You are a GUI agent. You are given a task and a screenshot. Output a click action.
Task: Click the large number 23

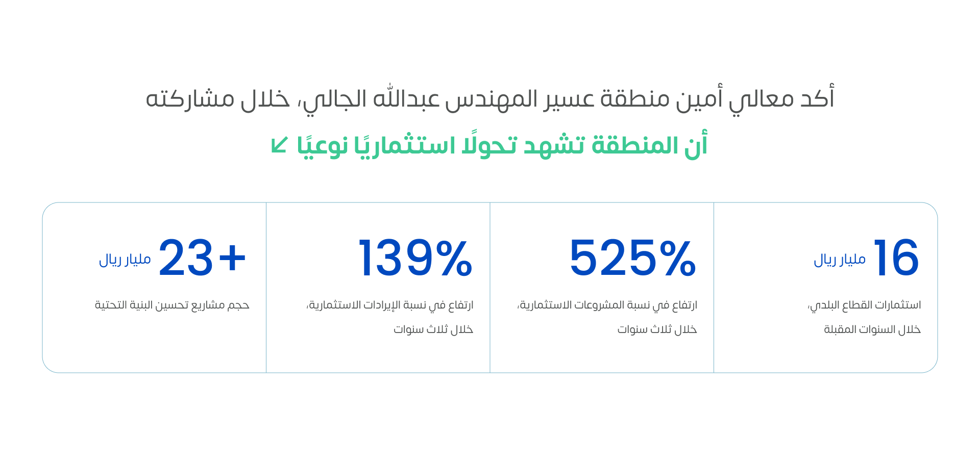(186, 258)
